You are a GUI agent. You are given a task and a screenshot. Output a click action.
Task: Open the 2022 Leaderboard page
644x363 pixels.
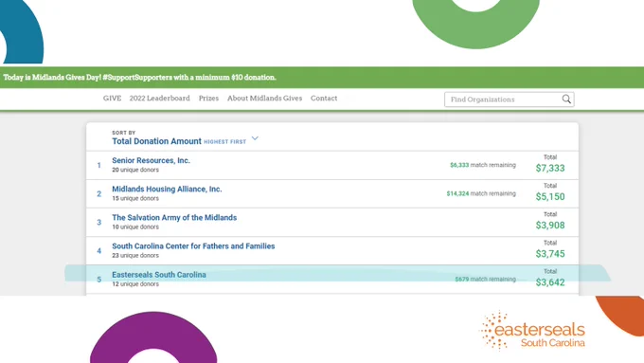point(160,99)
